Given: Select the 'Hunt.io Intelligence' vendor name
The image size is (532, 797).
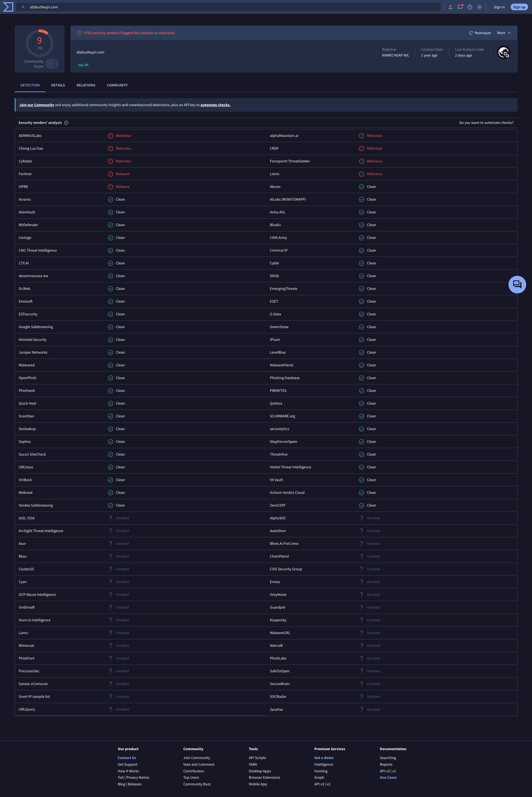Looking at the screenshot, I should pos(34,620).
